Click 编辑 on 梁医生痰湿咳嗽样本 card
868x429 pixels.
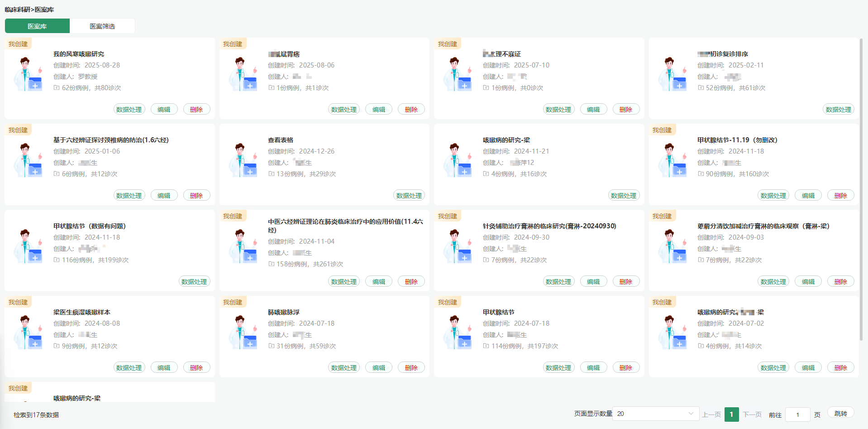point(164,367)
